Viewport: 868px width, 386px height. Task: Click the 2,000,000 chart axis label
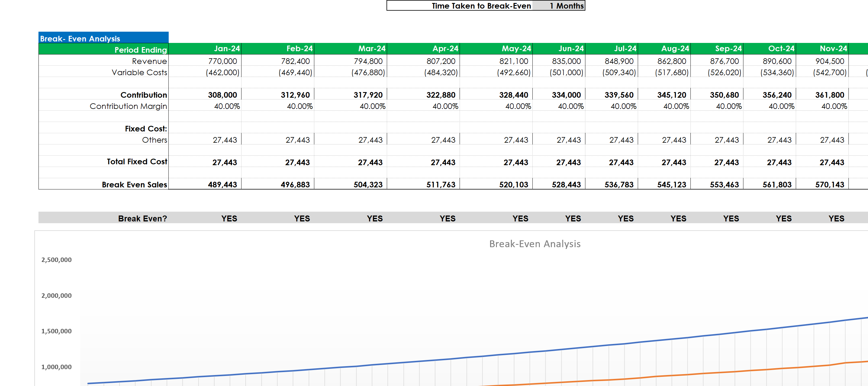pos(56,295)
